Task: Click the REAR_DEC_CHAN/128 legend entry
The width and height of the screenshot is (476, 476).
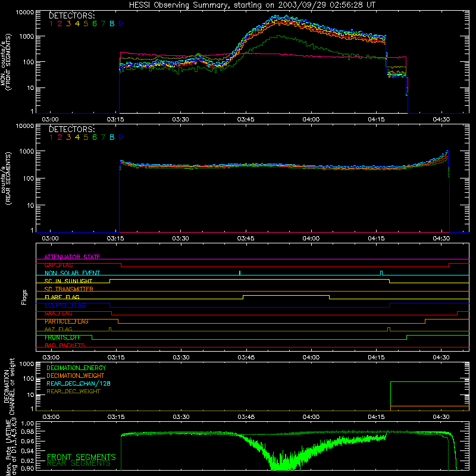Action: 79,383
